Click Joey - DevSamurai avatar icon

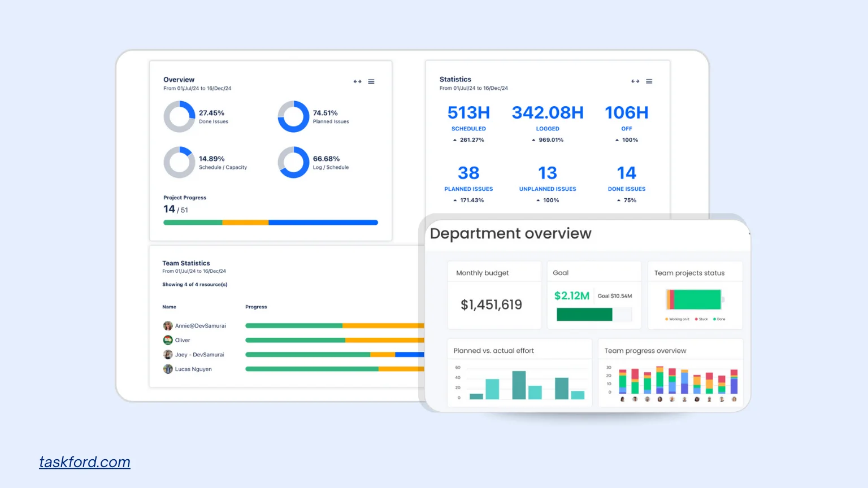tap(168, 355)
